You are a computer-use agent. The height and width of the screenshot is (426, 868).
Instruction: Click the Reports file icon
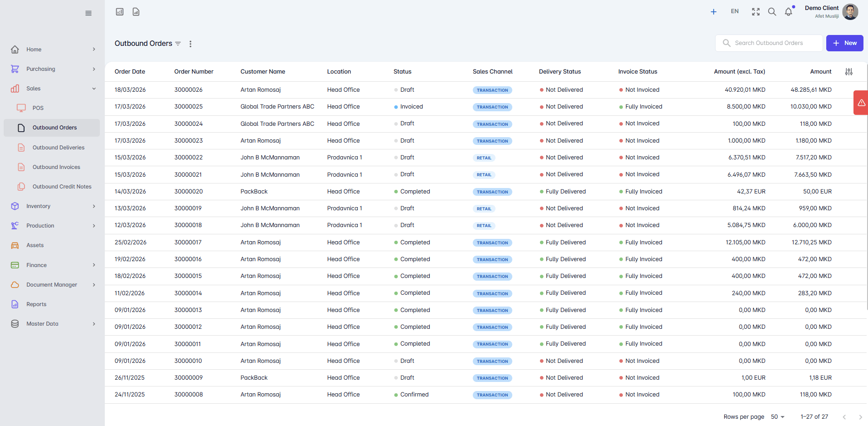[15, 304]
